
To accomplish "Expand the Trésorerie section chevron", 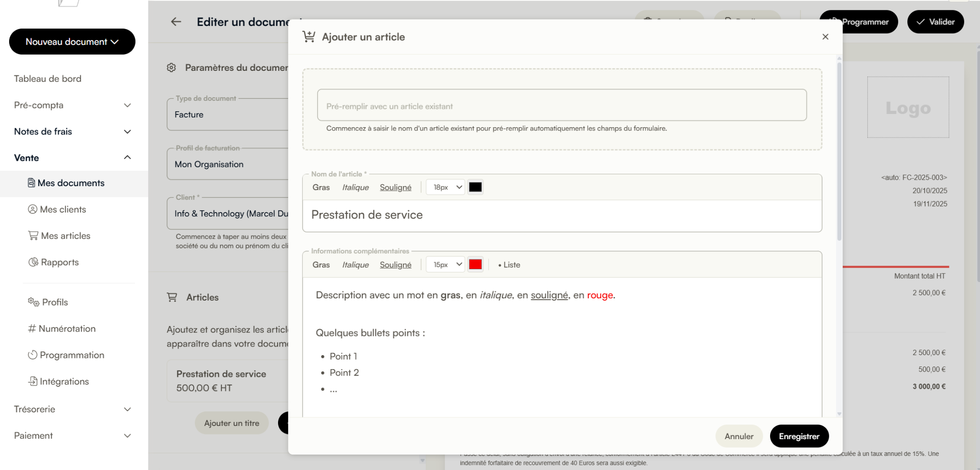I will coord(128,409).
